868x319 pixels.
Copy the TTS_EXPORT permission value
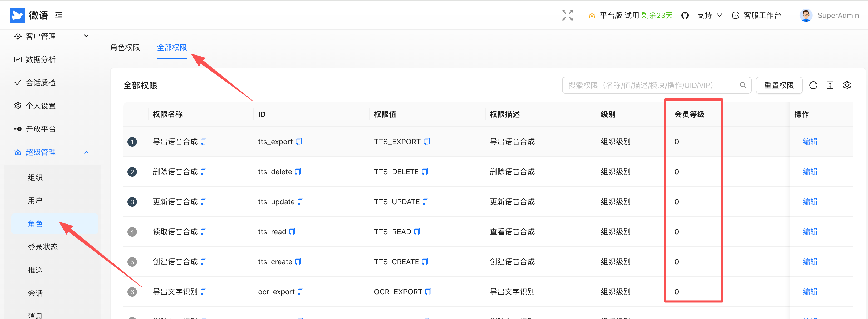pyautogui.click(x=427, y=142)
